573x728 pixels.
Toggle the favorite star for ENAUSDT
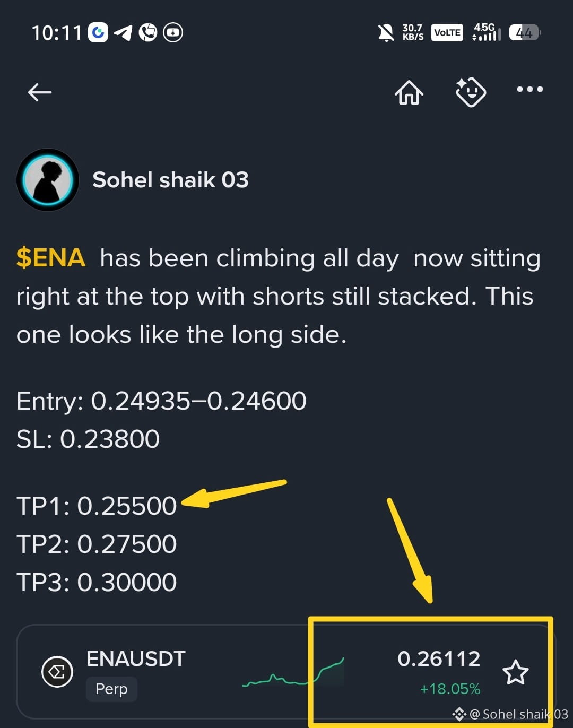[515, 672]
